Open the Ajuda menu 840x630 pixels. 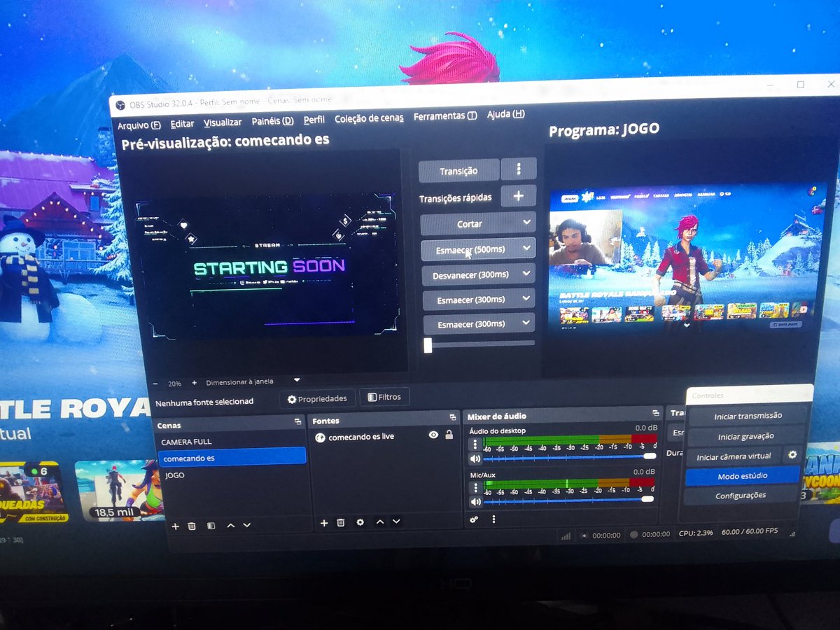coord(505,114)
